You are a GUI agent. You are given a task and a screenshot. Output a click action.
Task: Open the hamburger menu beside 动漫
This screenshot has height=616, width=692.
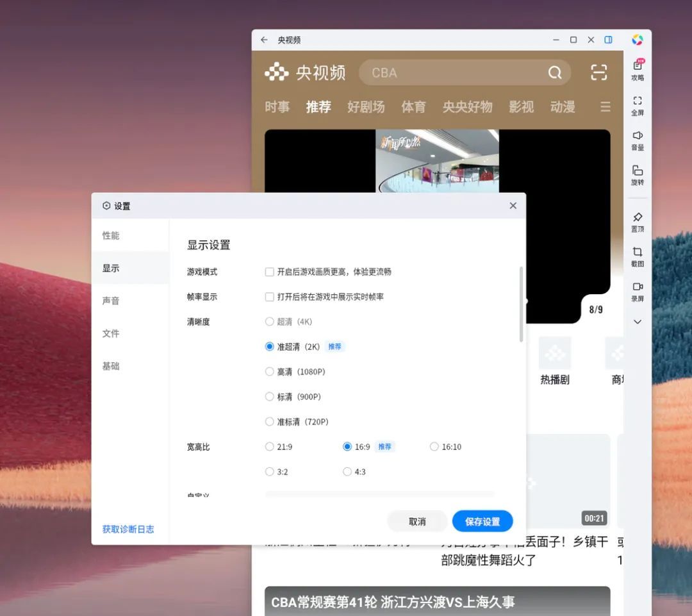pos(605,106)
